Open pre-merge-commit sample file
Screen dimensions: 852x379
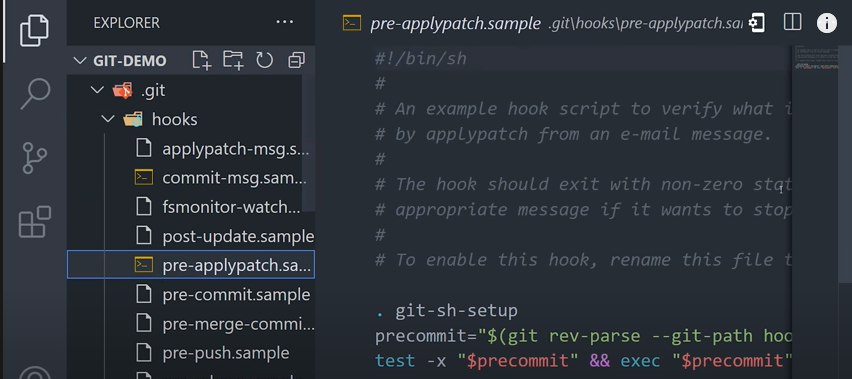click(191, 324)
